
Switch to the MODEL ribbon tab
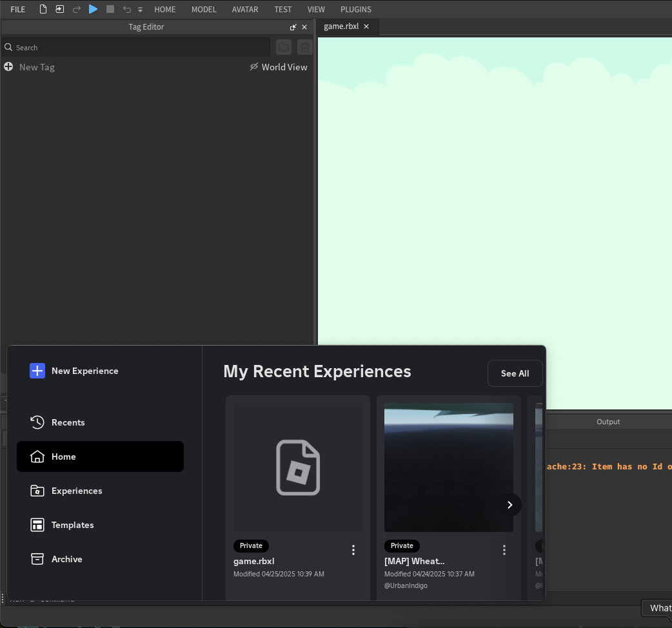[x=204, y=9]
